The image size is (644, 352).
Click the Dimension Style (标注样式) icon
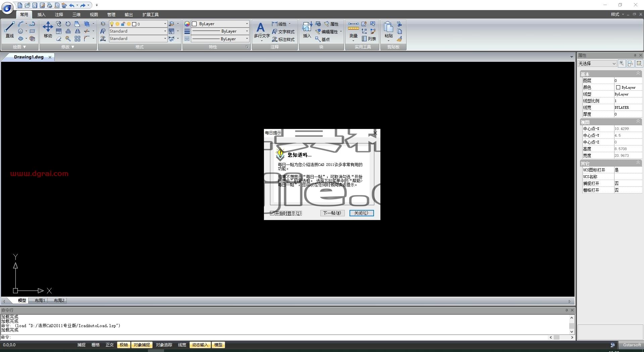click(x=283, y=39)
